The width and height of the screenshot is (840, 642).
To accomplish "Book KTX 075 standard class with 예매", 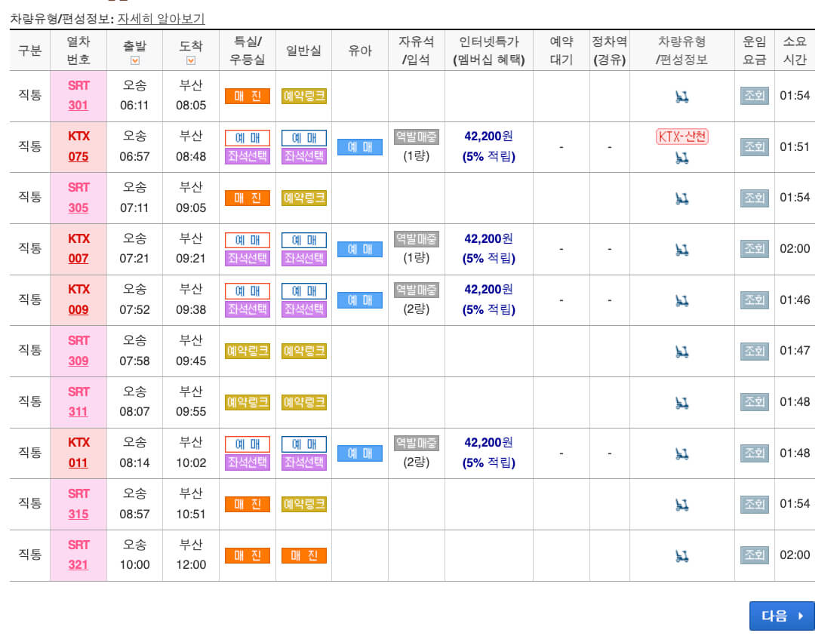I will point(303,138).
